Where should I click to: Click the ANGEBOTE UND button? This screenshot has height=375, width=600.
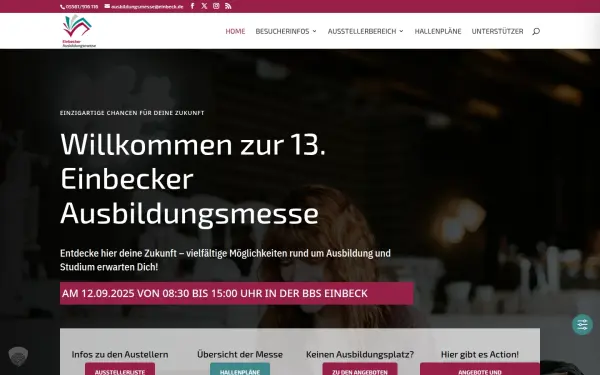pyautogui.click(x=480, y=369)
